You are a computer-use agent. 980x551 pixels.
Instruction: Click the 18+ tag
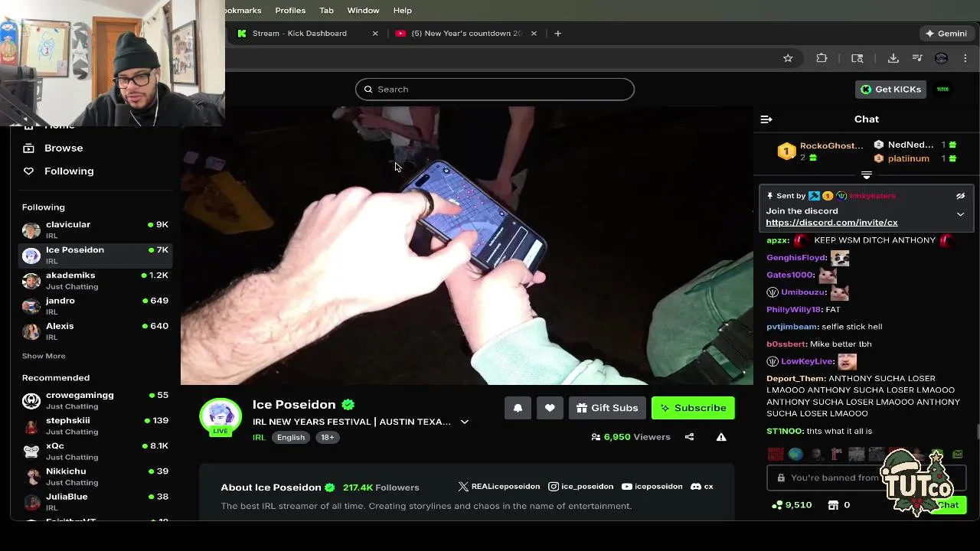tap(328, 438)
